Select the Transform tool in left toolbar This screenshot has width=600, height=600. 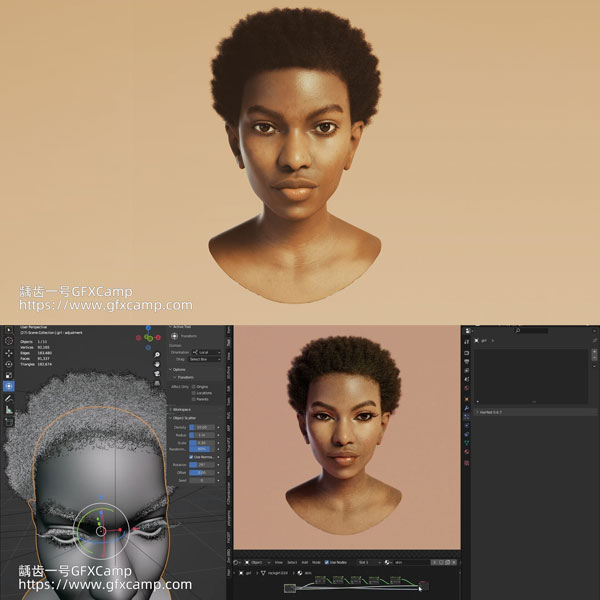9,386
